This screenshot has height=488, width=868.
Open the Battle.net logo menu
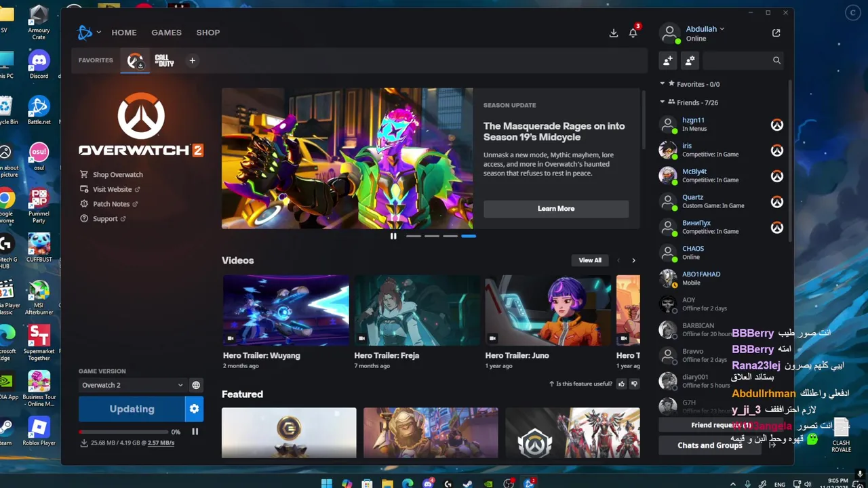tap(89, 32)
